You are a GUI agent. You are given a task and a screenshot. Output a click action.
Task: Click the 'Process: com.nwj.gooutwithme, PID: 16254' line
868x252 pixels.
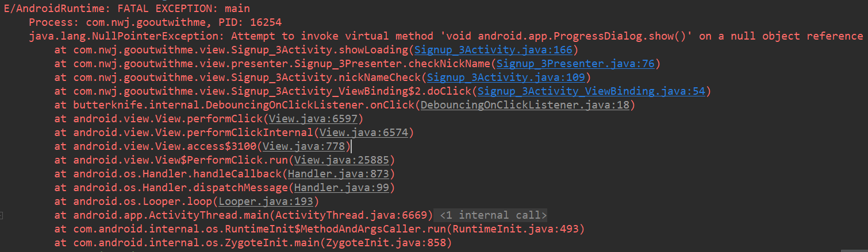tap(155, 22)
